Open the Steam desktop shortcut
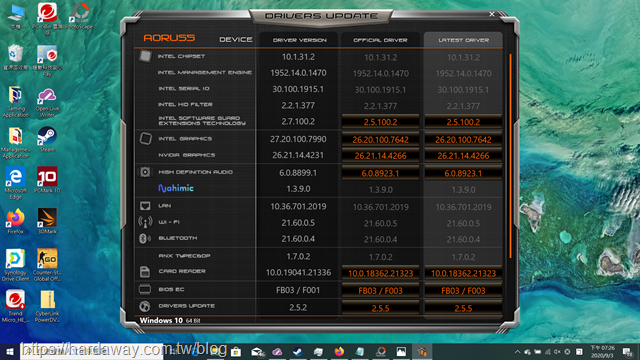Viewport: 640px width, 360px height. [47, 139]
